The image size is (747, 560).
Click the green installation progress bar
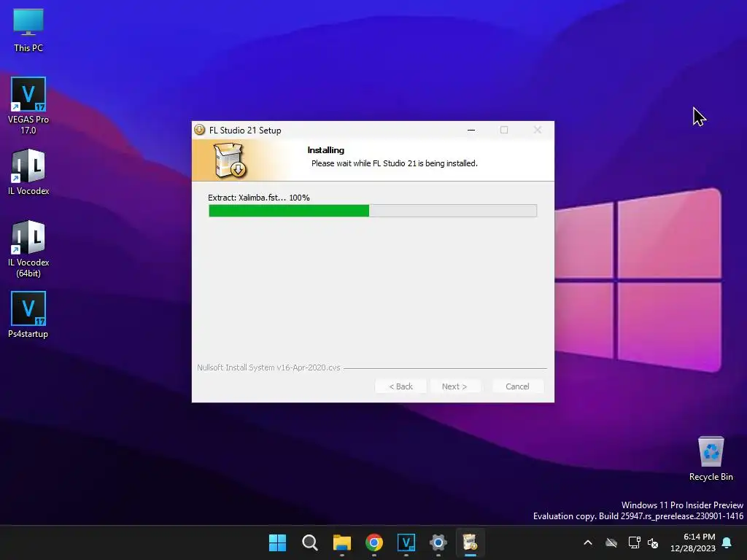373,211
